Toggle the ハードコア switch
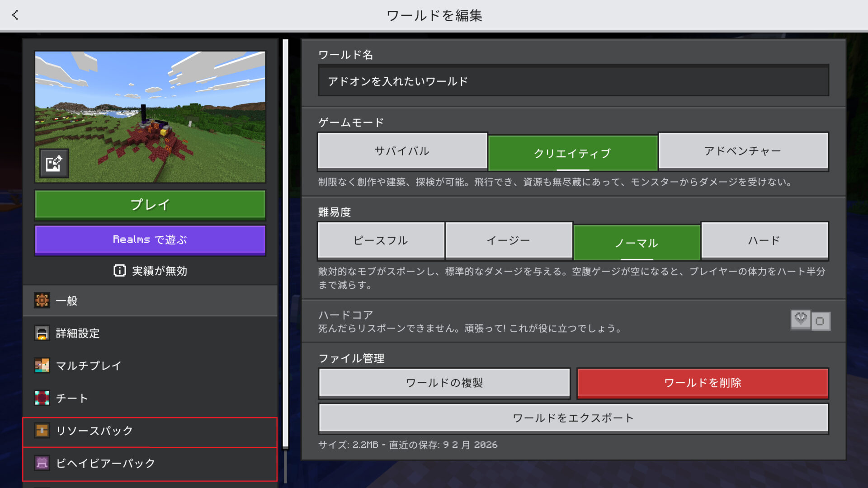 click(x=810, y=321)
